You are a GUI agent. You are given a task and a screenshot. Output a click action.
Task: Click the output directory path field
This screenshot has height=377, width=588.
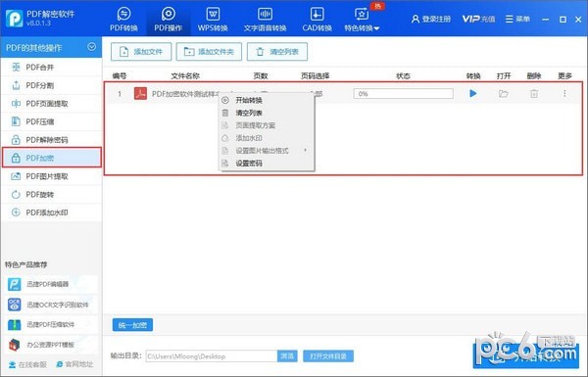[x=211, y=356]
